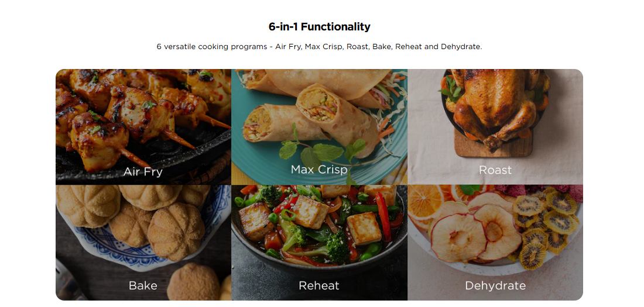
Task: Click the 'Bake' label text
Action: tap(143, 286)
